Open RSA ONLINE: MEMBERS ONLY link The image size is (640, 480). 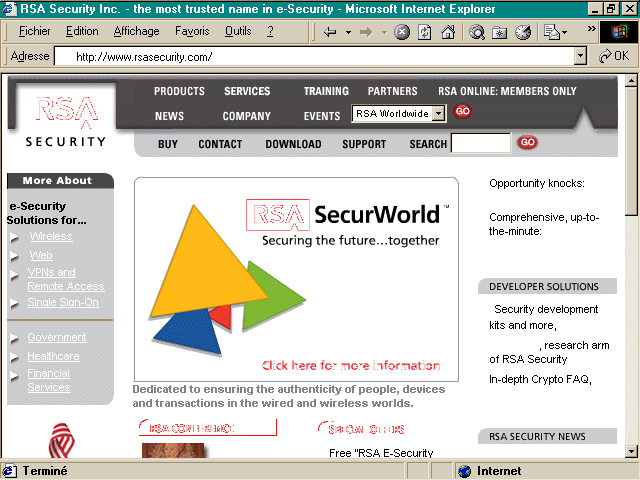tap(507, 91)
